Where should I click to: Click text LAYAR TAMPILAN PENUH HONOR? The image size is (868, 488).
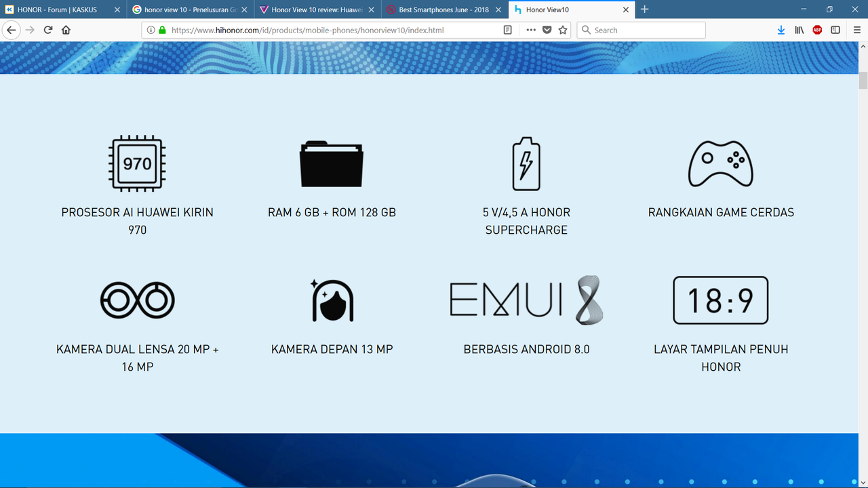721,358
